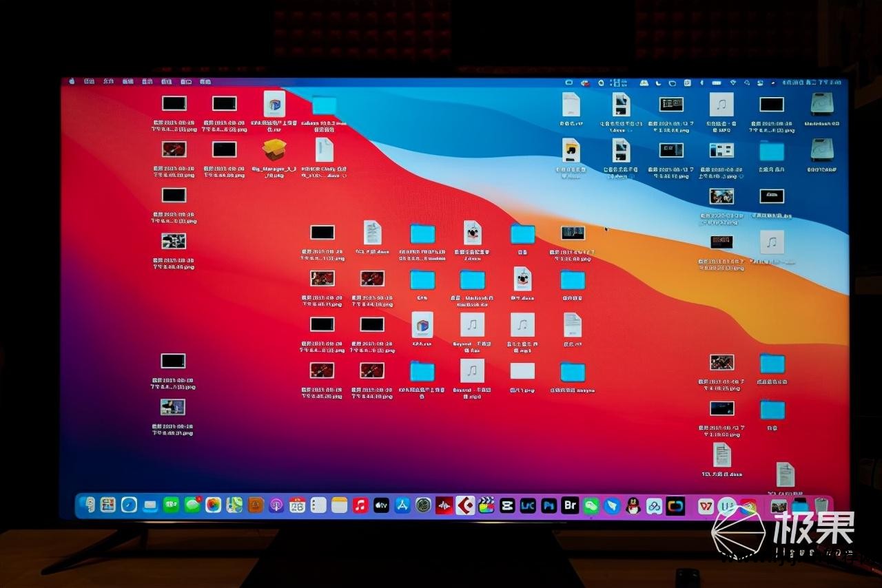Open Photoshop (Ps) in the dock
The height and width of the screenshot is (588, 882).
pos(549,505)
